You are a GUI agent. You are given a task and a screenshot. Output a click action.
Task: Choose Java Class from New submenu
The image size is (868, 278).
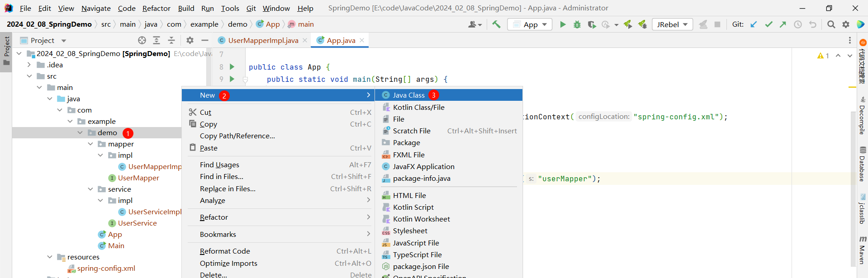click(449, 95)
